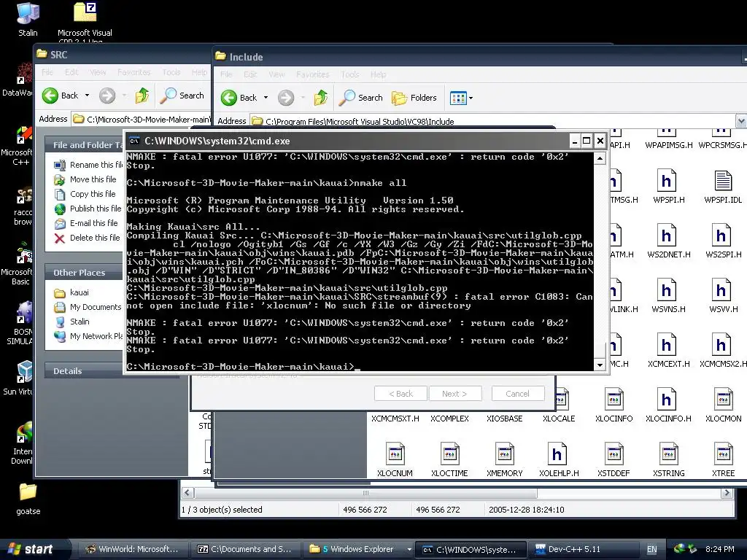
Task: Open Back history dropdown in Include window
Action: coord(266,98)
